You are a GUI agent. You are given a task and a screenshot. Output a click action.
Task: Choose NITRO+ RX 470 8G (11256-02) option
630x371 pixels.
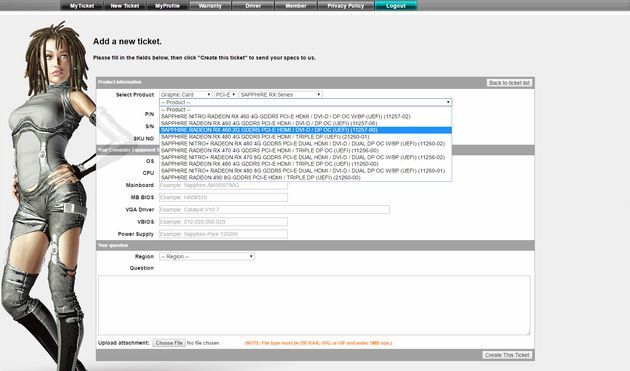(x=305, y=157)
